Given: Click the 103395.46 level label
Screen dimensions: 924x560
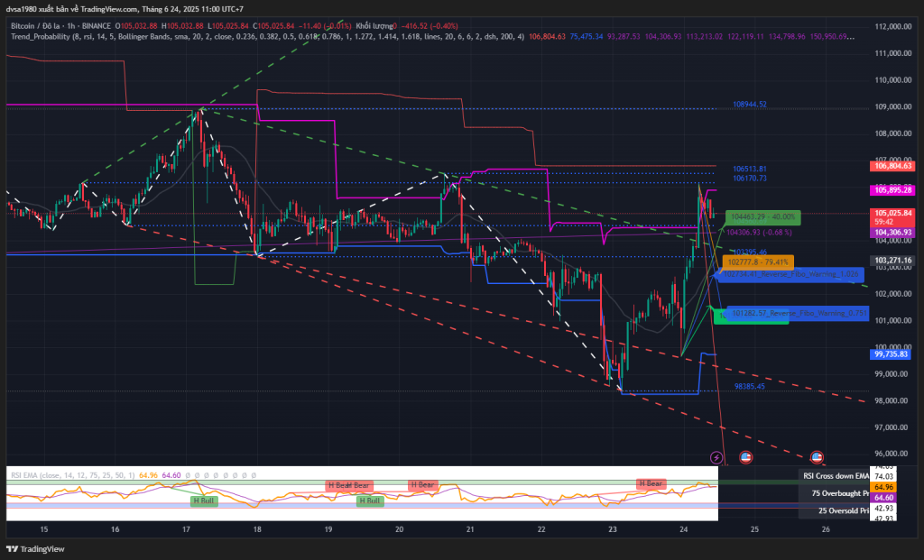Looking at the screenshot, I should [750, 252].
